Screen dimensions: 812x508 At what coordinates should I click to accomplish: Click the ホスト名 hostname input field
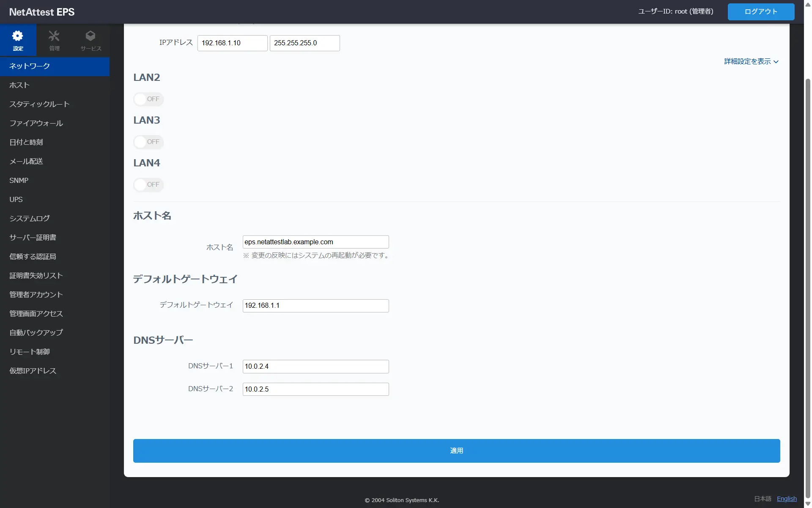315,242
